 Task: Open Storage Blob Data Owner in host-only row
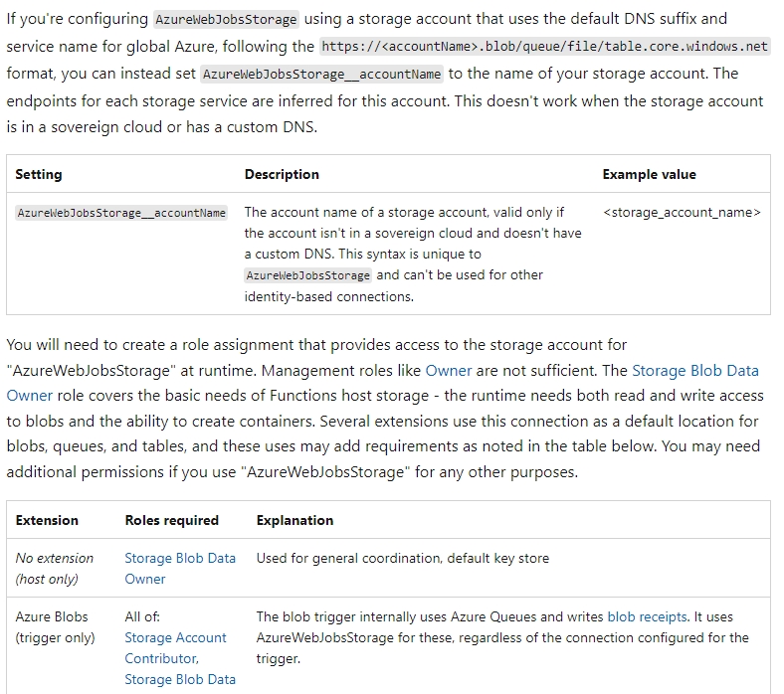[179, 568]
